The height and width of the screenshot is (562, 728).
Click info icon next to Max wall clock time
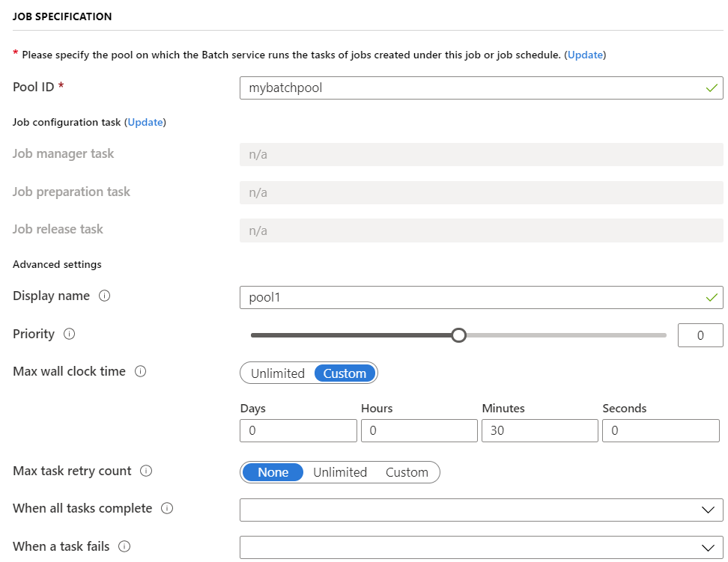(x=140, y=372)
